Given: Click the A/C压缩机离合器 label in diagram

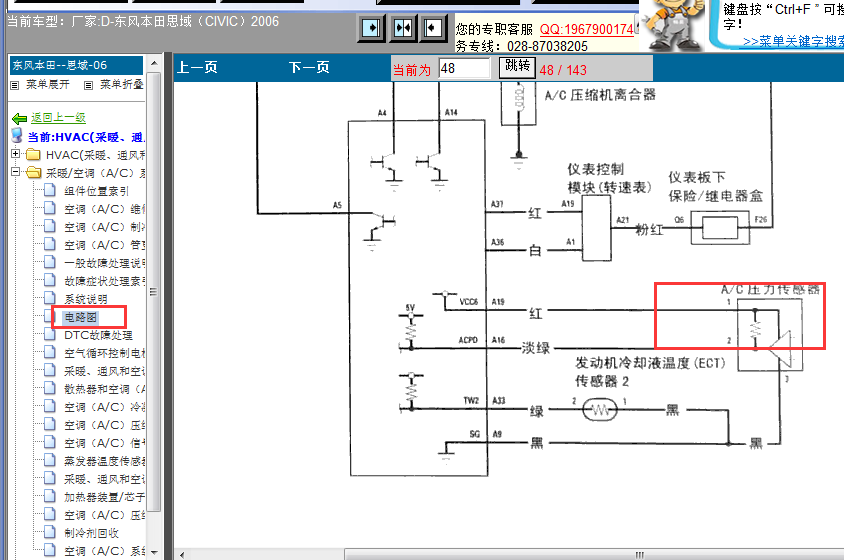Looking at the screenshot, I should 600,95.
